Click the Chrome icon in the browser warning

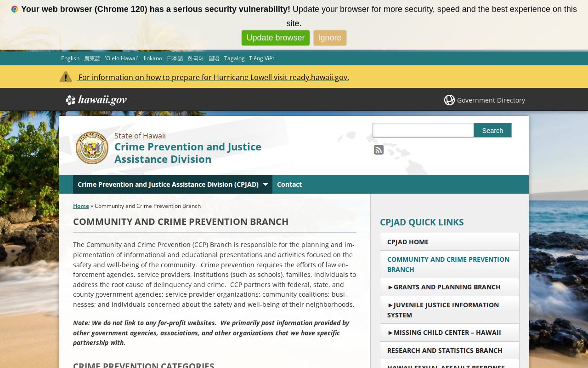pyautogui.click(x=15, y=9)
